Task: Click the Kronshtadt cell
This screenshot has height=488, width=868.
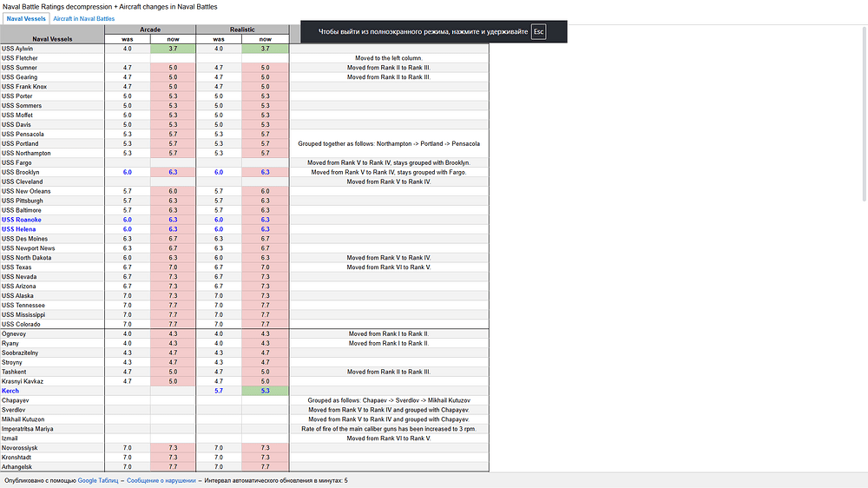Action: [x=52, y=458]
